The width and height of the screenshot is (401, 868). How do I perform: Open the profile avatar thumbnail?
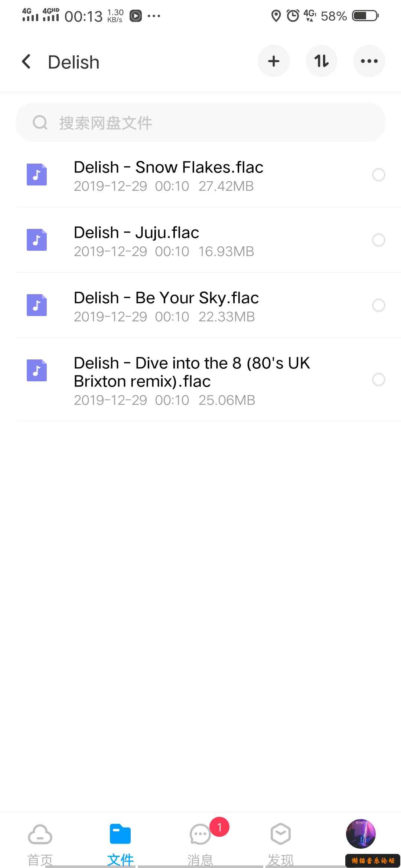coord(361,834)
